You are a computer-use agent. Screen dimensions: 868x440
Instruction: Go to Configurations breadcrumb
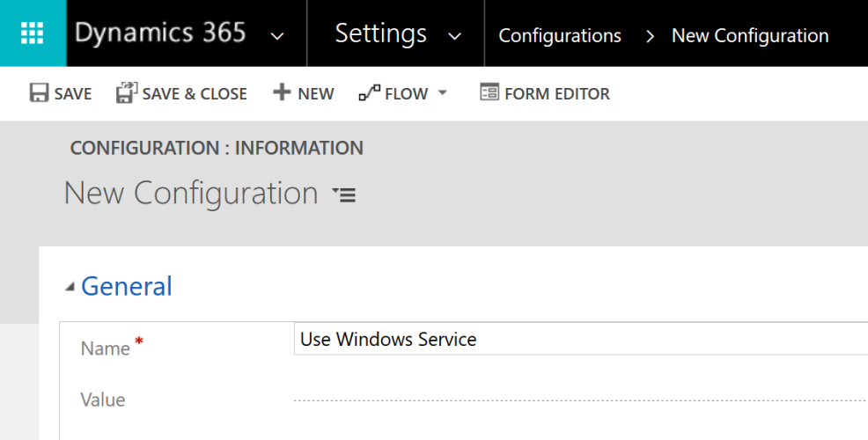pos(560,36)
